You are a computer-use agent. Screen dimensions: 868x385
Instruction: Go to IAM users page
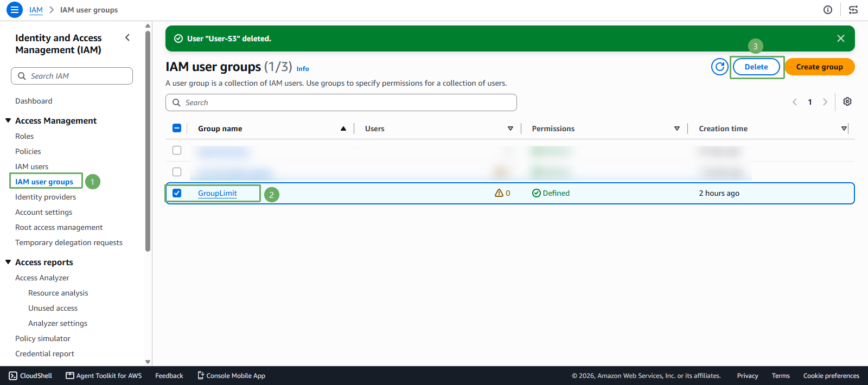pyautogui.click(x=31, y=166)
